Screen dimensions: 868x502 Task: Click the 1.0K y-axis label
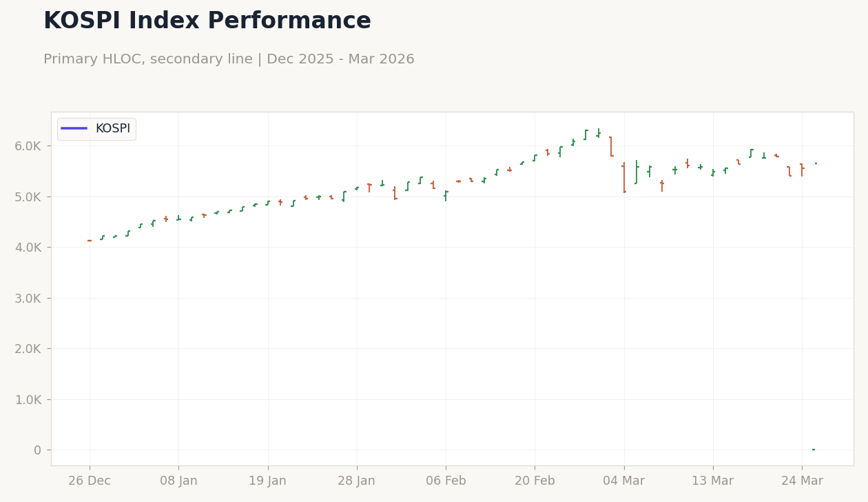[x=28, y=400]
